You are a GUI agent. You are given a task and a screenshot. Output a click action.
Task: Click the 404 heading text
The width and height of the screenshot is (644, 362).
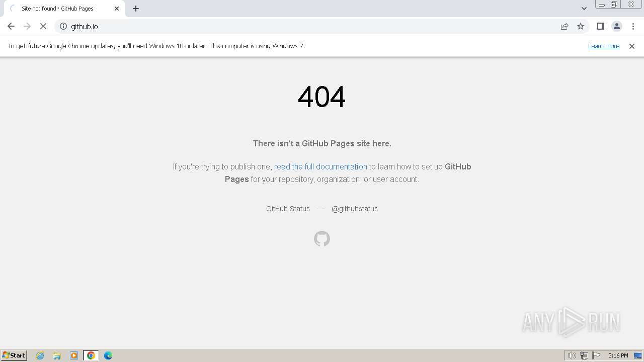(x=322, y=97)
